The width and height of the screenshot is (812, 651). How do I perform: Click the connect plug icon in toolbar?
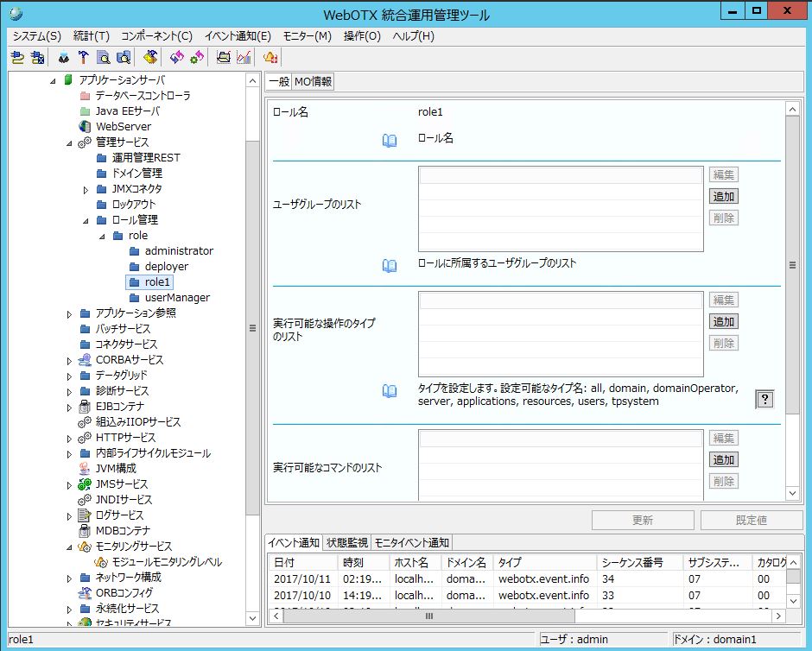click(17, 58)
